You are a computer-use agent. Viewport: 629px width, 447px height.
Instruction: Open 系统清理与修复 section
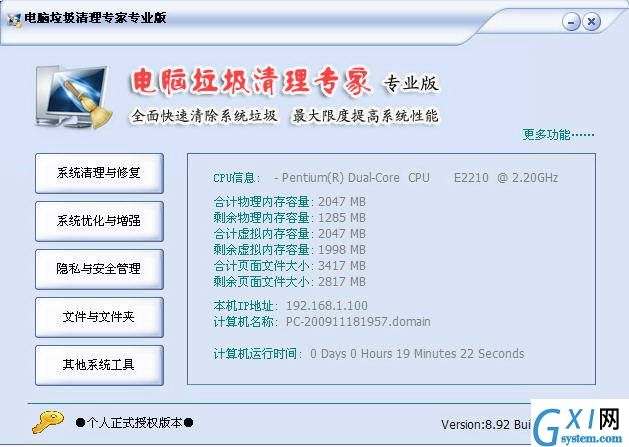(99, 173)
